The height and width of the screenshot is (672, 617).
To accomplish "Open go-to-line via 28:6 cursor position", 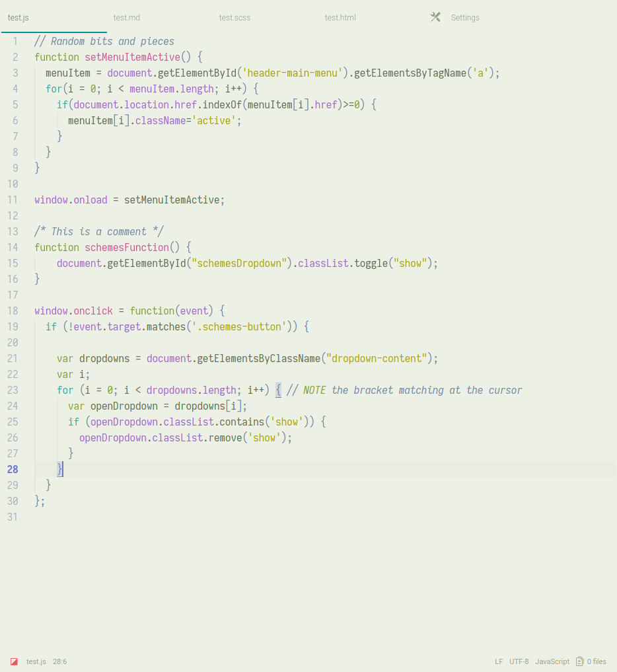I will (60, 661).
